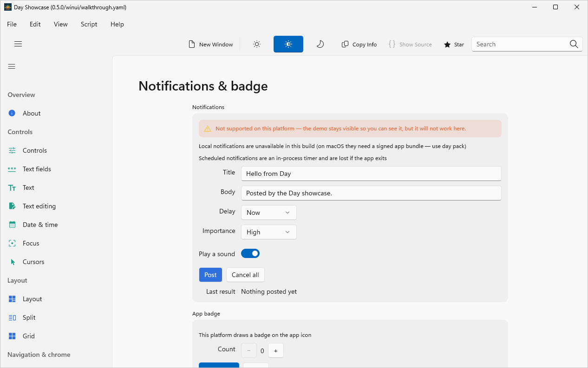Screen dimensions: 588x368
Task: Click the Cursors pointer icon
Action: click(x=13, y=262)
